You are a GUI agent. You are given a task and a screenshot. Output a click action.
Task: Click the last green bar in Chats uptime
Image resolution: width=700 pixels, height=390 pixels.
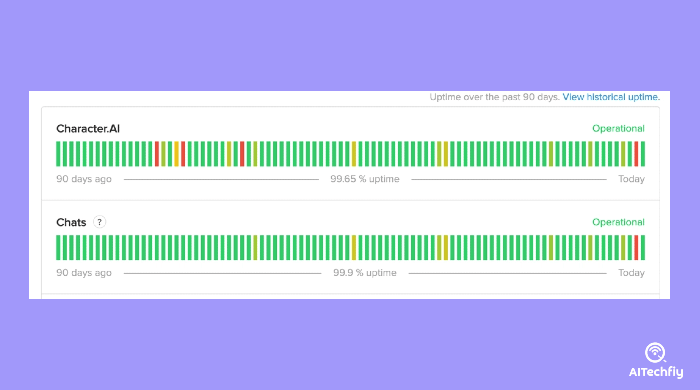click(x=643, y=248)
